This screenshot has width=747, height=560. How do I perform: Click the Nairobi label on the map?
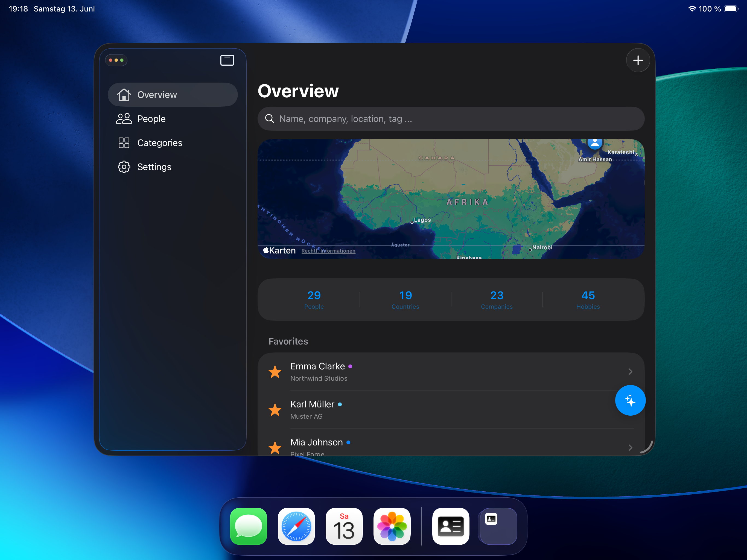pos(542,247)
